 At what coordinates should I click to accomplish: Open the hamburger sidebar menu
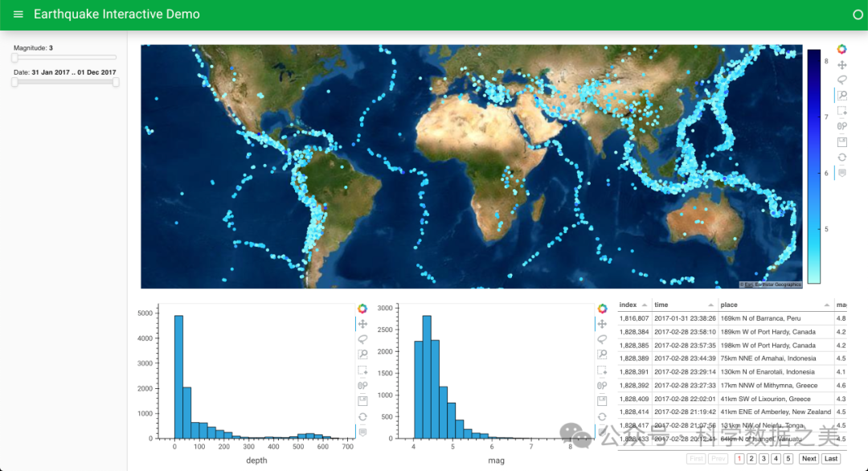click(x=18, y=14)
